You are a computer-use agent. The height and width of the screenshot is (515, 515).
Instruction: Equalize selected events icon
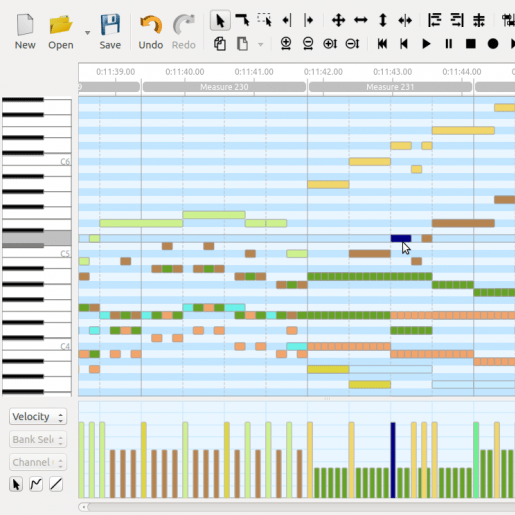click(479, 21)
